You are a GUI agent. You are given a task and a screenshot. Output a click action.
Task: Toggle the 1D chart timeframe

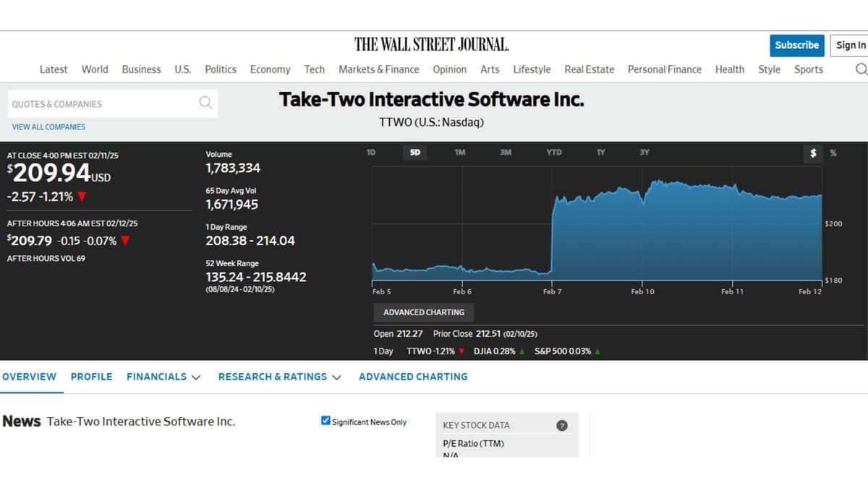point(371,153)
